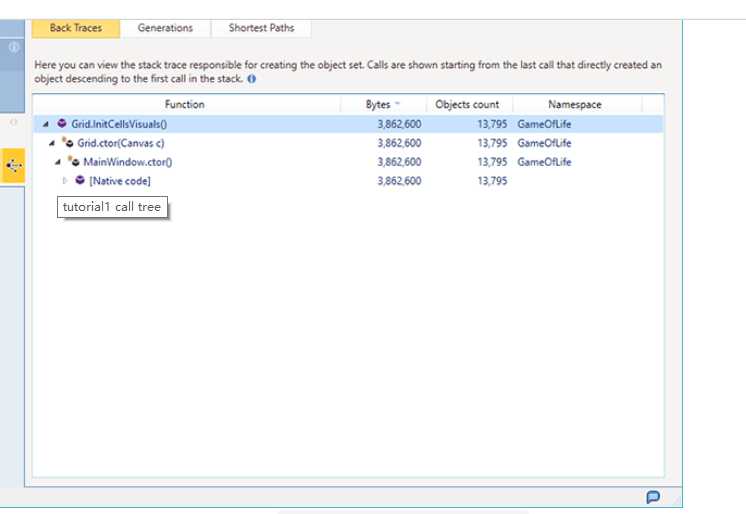
Task: Click the purple method icon of Grid.InitCellsVisuals()
Action: coord(62,124)
